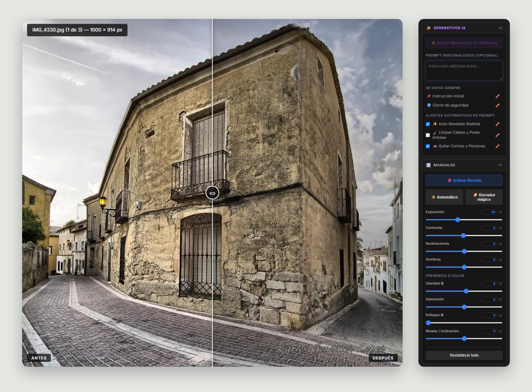The height and width of the screenshot is (392, 532).
Task: Click the Enfoque slider track
Action: pos(464,323)
